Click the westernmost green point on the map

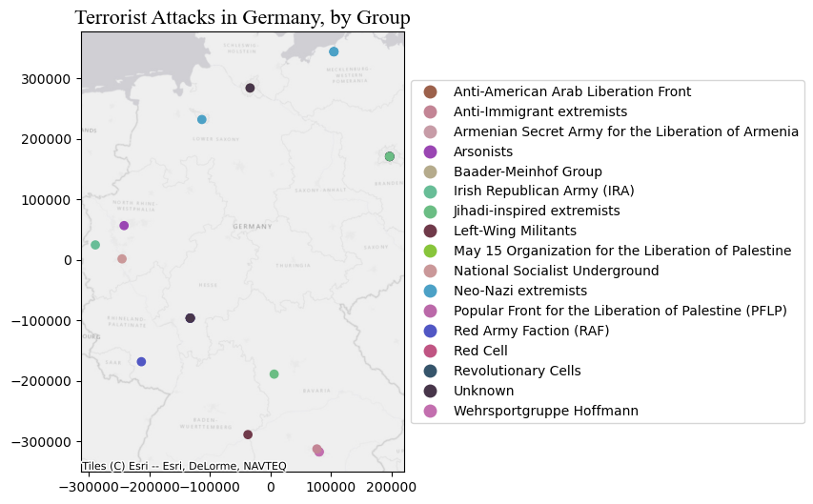pyautogui.click(x=95, y=245)
